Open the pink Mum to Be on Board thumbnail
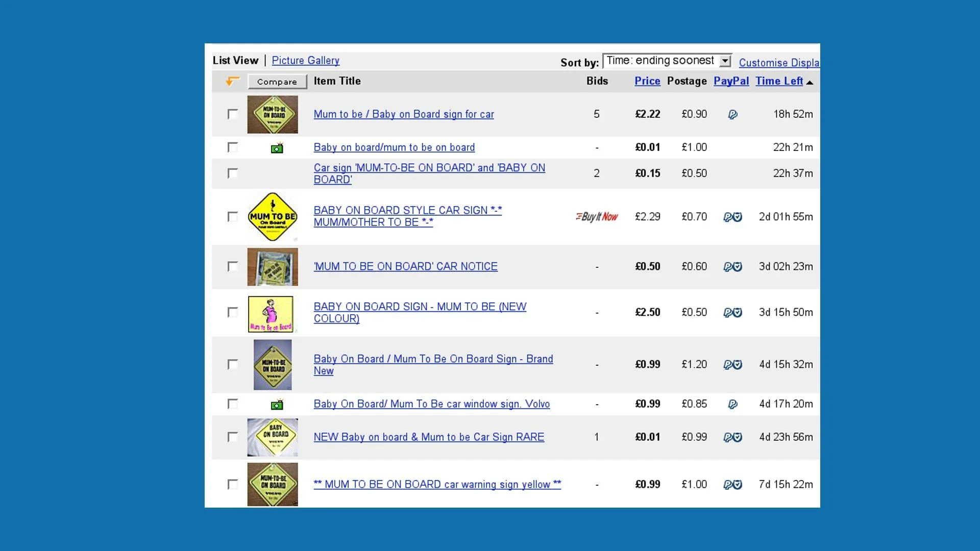The width and height of the screenshot is (980, 551). coord(271,314)
